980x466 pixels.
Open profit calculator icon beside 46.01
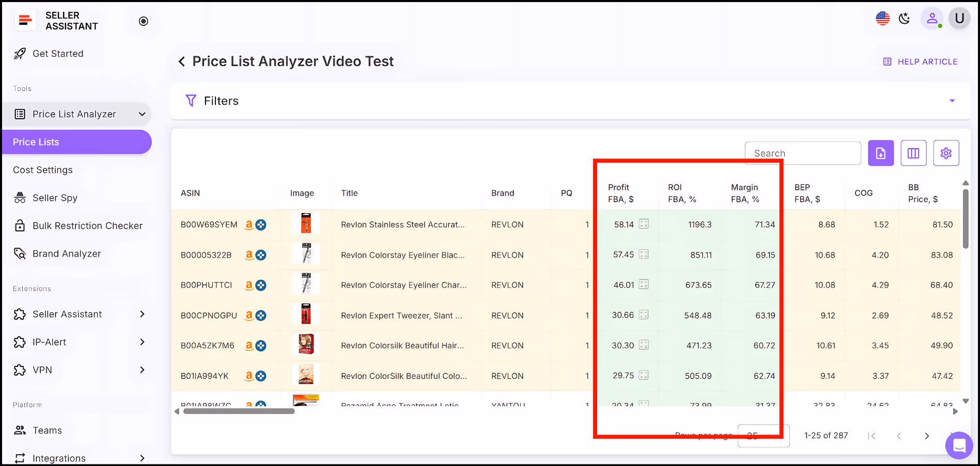pyautogui.click(x=644, y=284)
